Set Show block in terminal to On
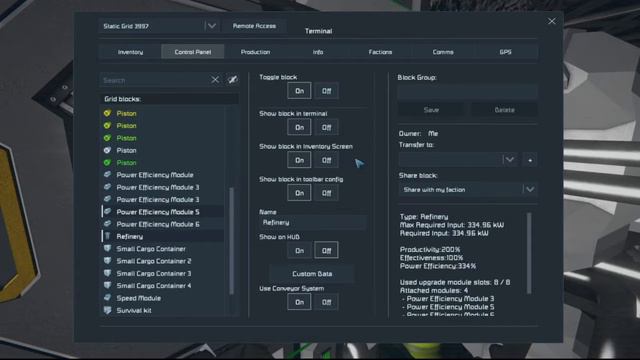Image resolution: width=640 pixels, height=360 pixels. [x=299, y=127]
